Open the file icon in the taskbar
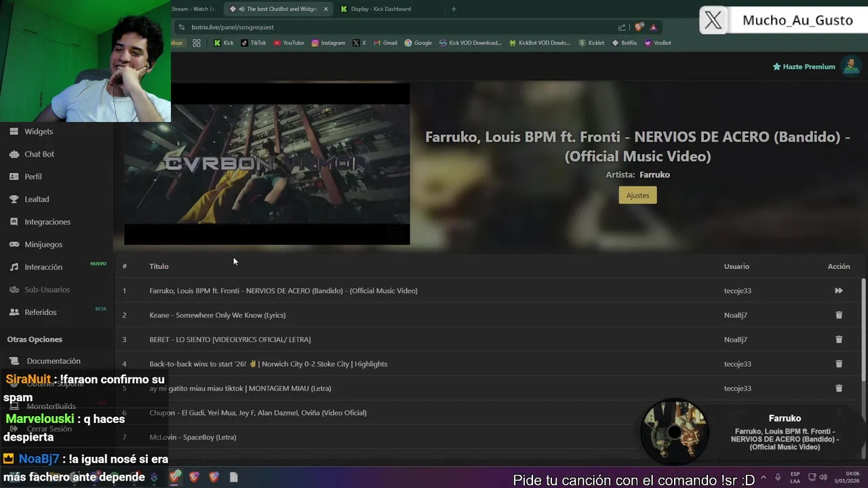The width and height of the screenshot is (868, 488). [233, 477]
